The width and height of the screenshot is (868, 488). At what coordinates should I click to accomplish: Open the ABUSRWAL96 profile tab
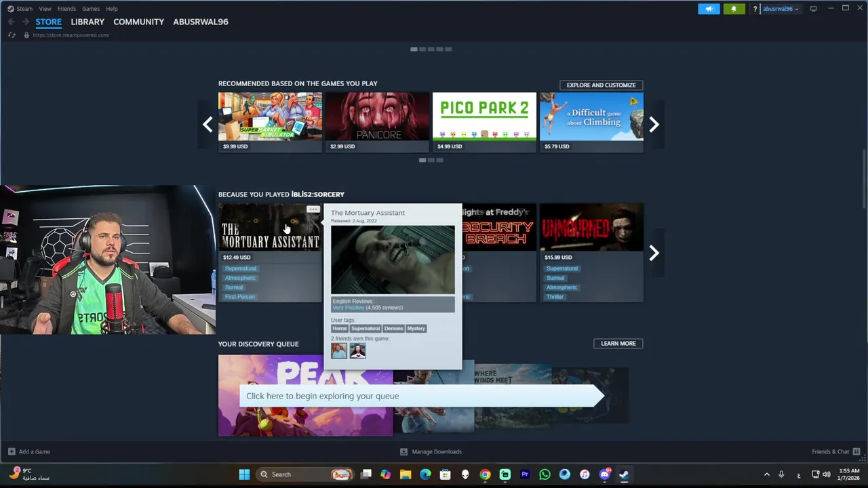point(200,22)
